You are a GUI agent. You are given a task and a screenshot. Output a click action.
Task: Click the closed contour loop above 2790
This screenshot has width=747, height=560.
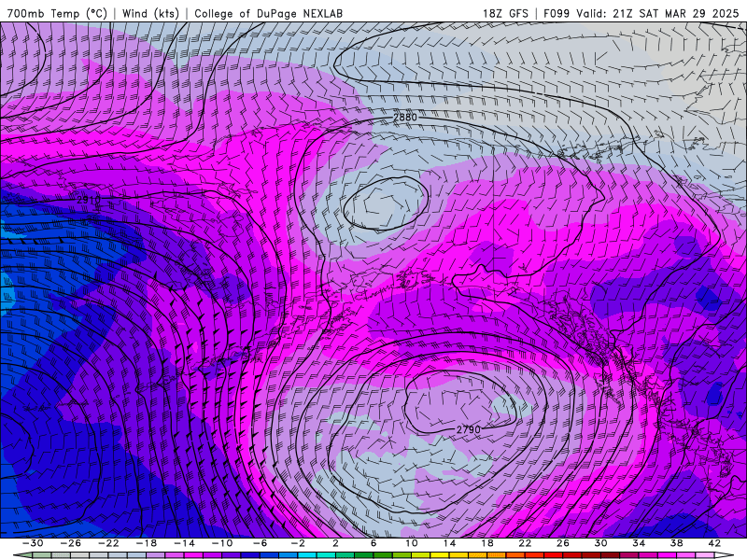[x=459, y=402]
